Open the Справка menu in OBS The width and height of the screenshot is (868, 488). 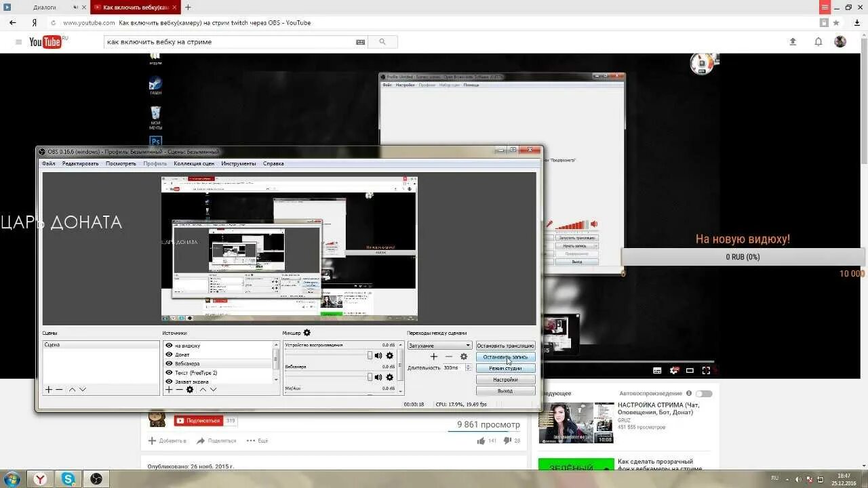tap(273, 163)
